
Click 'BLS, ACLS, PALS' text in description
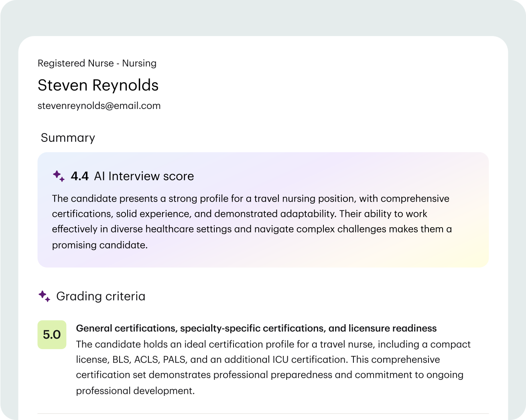[x=149, y=360]
